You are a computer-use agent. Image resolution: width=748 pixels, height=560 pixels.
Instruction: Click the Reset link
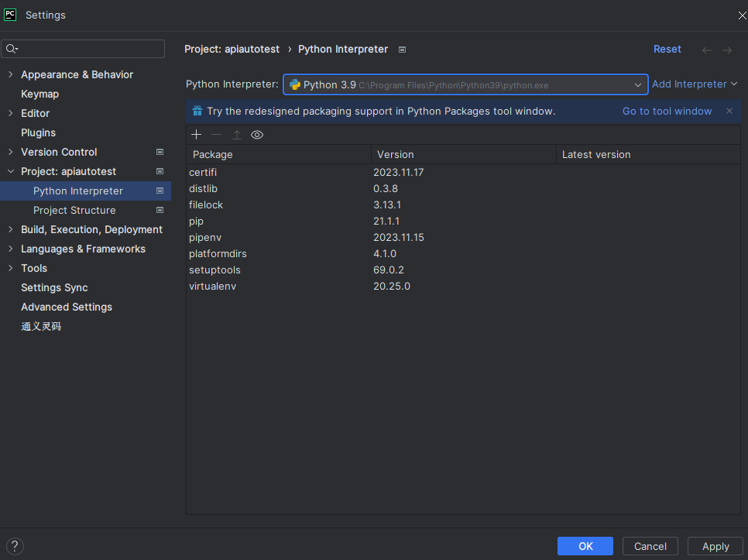pyautogui.click(x=667, y=49)
